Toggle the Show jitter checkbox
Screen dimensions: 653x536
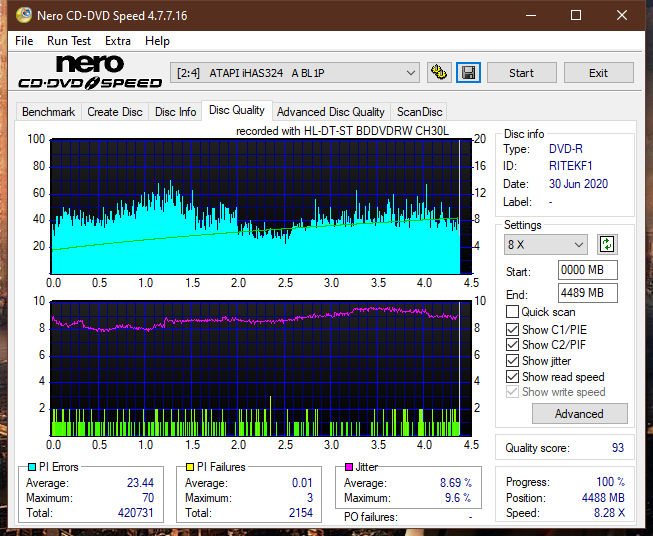point(512,361)
